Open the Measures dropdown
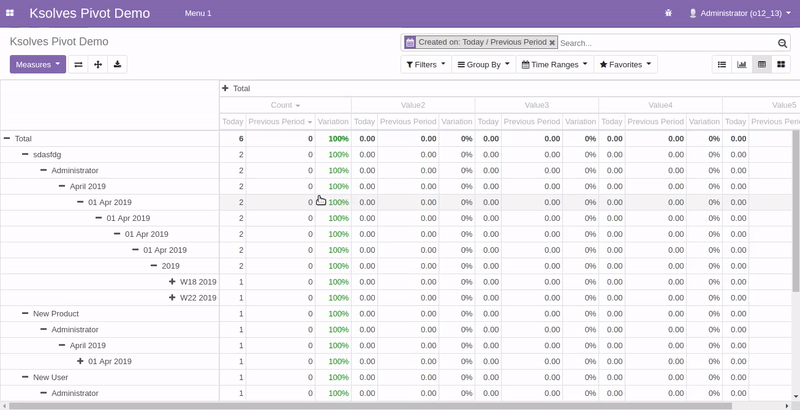The width and height of the screenshot is (800, 410). coord(37,64)
